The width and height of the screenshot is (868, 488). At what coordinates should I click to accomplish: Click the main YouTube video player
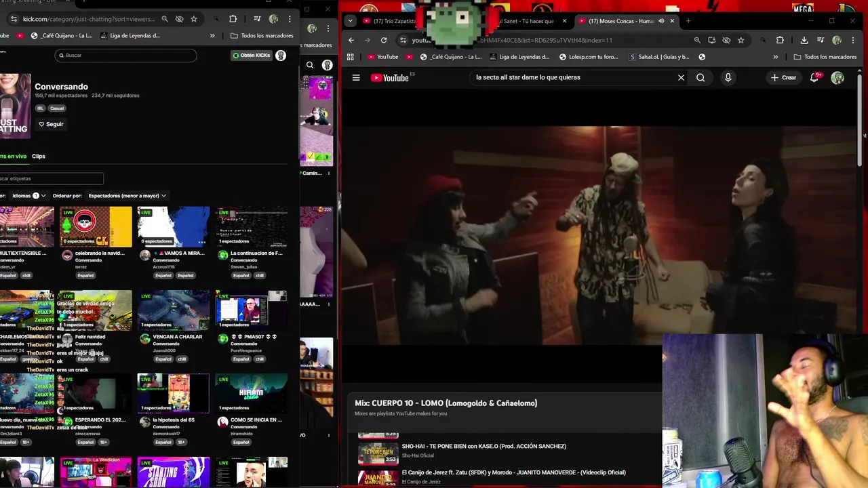tap(599, 236)
